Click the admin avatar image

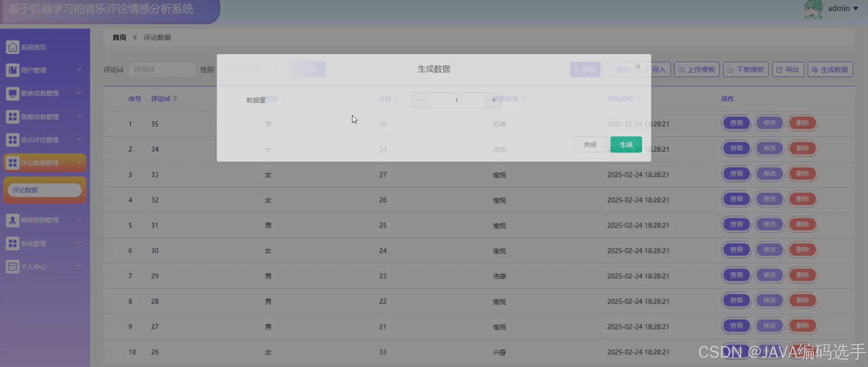click(813, 9)
